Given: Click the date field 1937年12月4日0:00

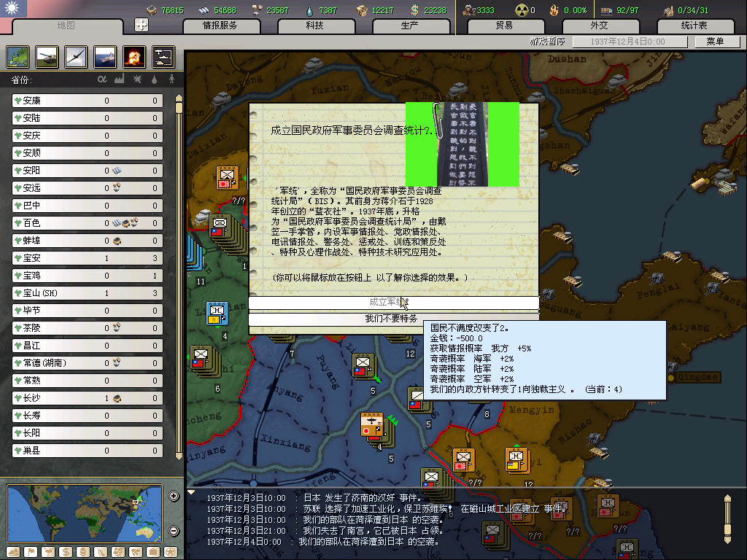Looking at the screenshot, I should click(x=630, y=42).
